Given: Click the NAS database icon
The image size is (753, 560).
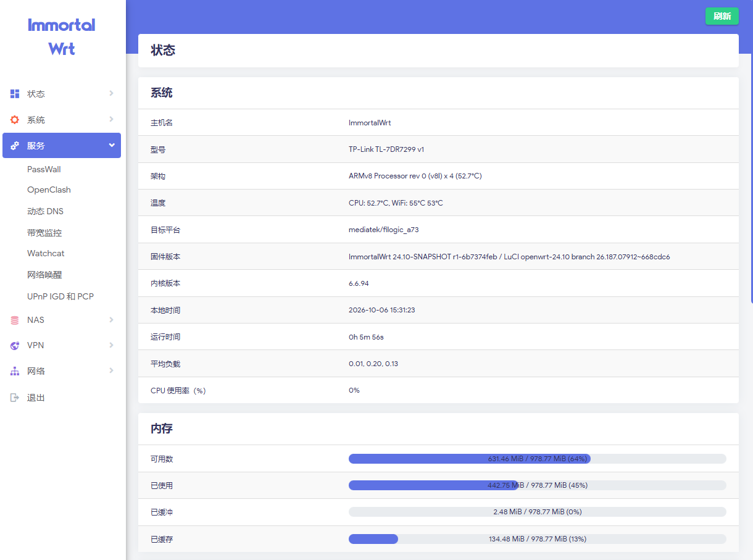Looking at the screenshot, I should pos(15,320).
